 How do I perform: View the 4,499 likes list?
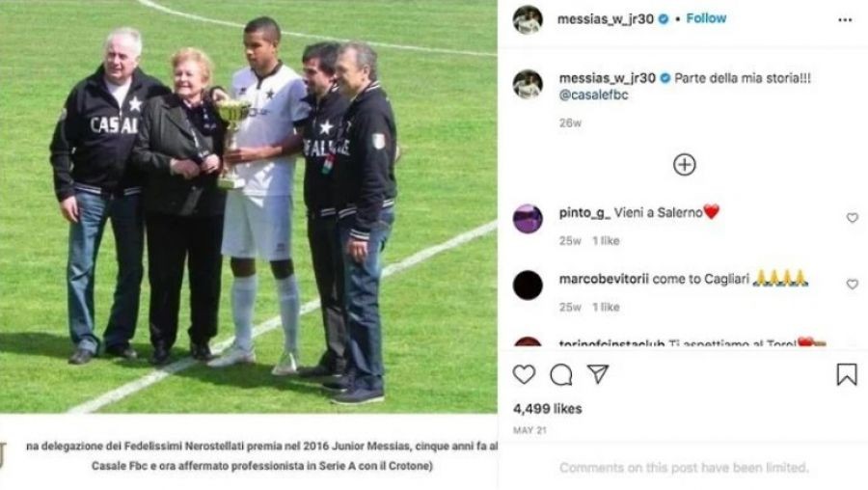[548, 409]
